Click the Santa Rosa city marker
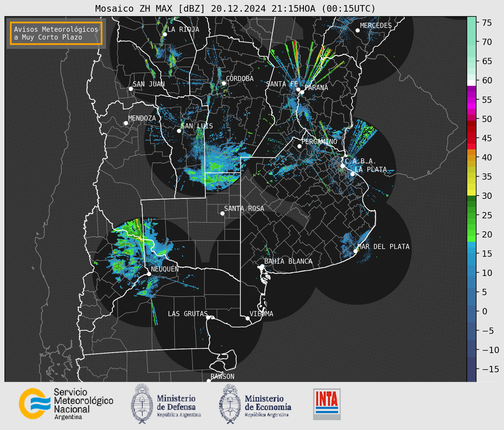504x430 pixels. (x=222, y=213)
